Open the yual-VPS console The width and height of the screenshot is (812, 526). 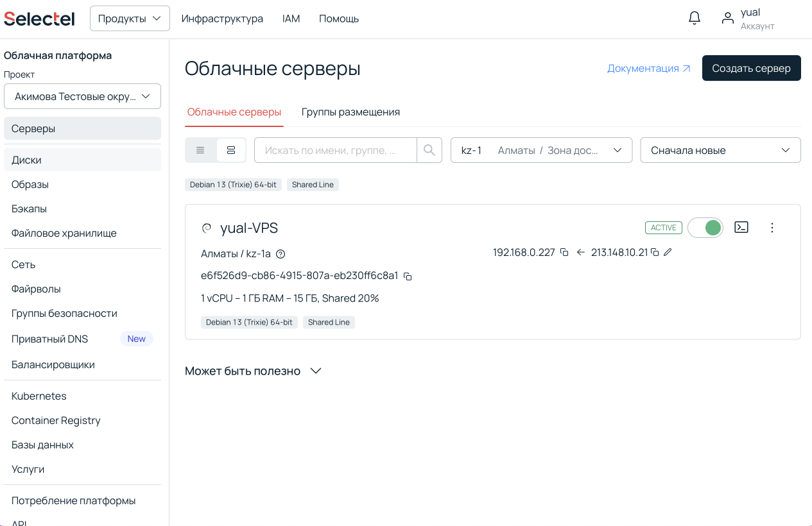pos(741,227)
